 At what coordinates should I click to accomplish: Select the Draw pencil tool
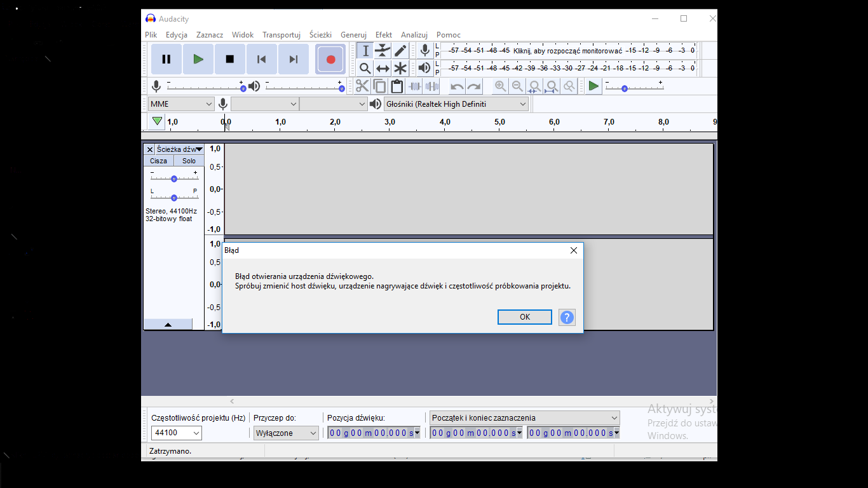[400, 51]
